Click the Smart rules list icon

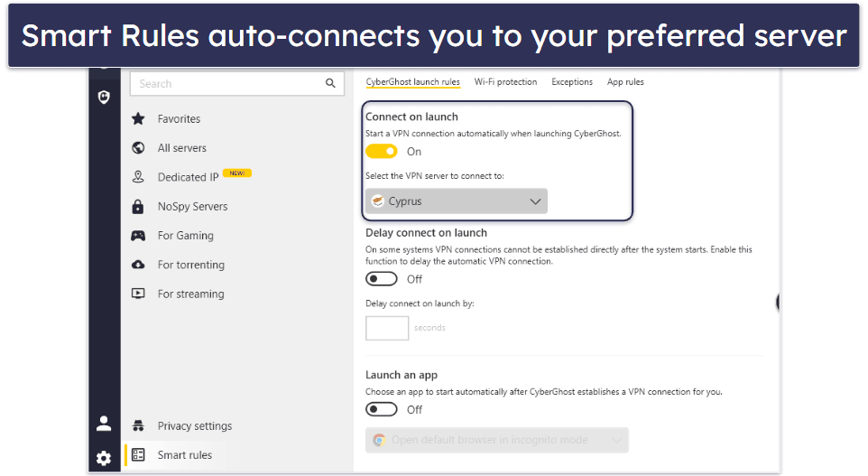[x=138, y=455]
